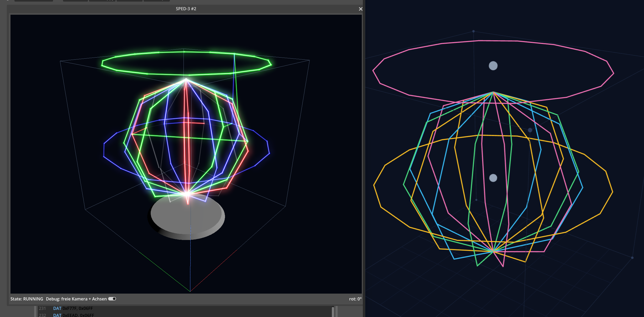The image size is (644, 317).
Task: Click line number 231 in the code gutter
Action: 42,308
